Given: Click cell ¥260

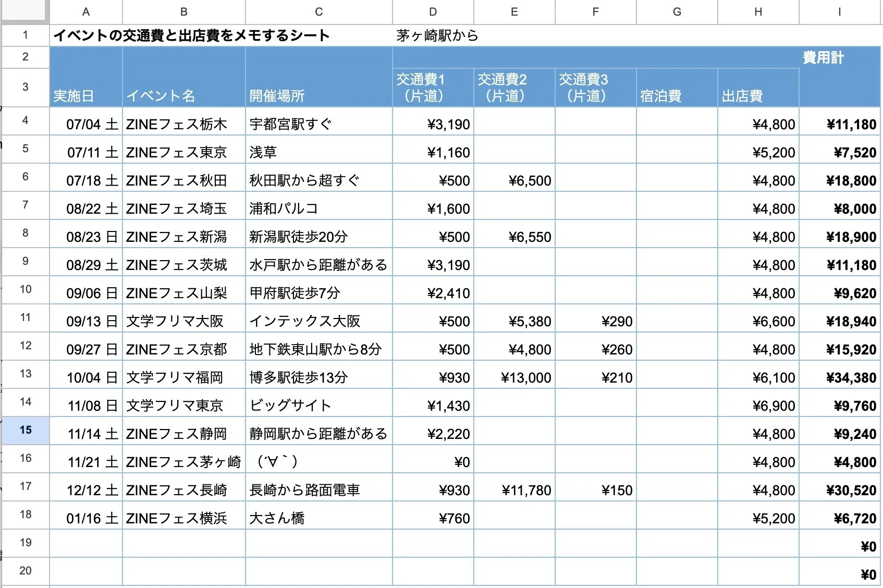Looking at the screenshot, I should (596, 347).
